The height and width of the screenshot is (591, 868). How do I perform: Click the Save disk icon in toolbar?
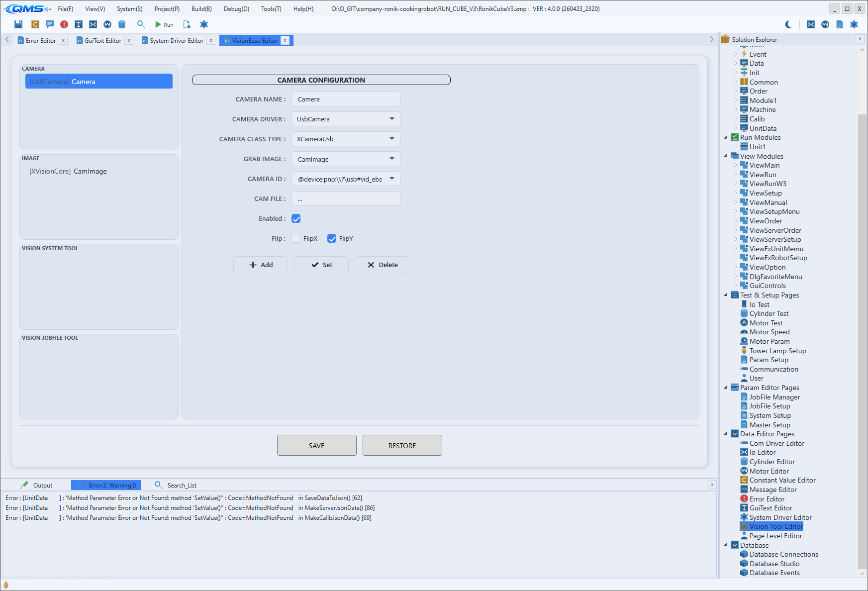click(x=18, y=24)
